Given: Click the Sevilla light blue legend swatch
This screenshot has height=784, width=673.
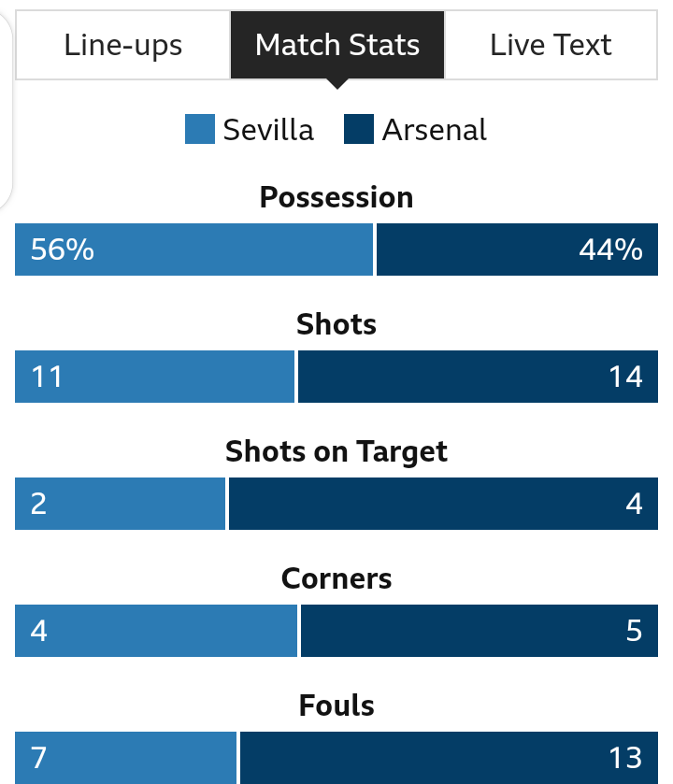Looking at the screenshot, I should click(x=200, y=129).
